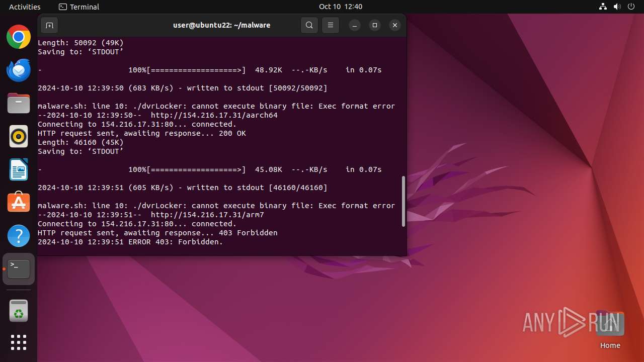Open the Terminal app menu in top bar
This screenshot has width=644, height=362.
(79, 7)
